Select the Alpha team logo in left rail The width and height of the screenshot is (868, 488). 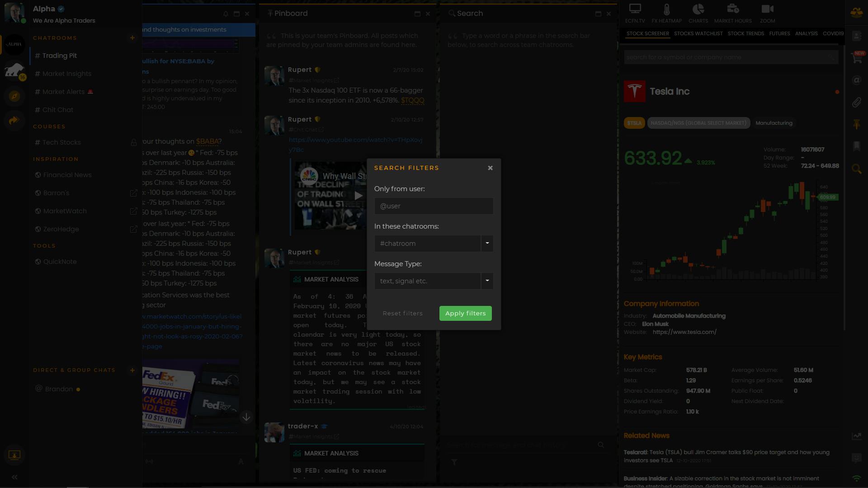tap(14, 44)
